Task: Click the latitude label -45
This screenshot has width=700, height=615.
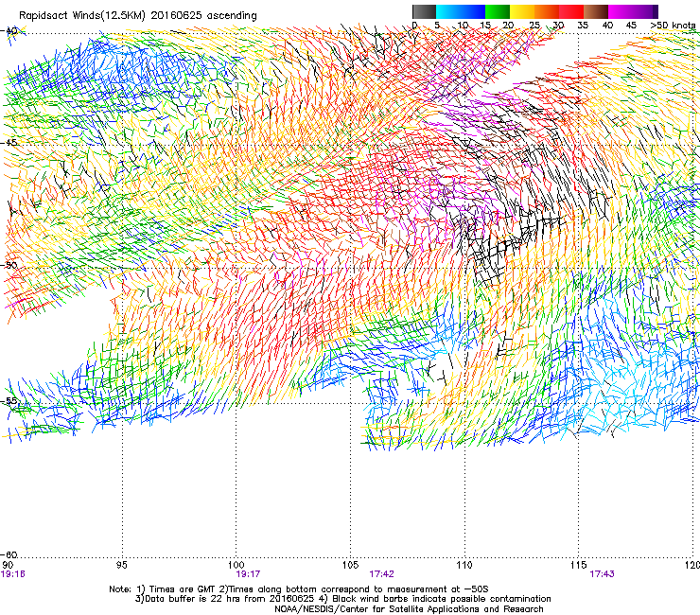Action: pyautogui.click(x=9, y=143)
